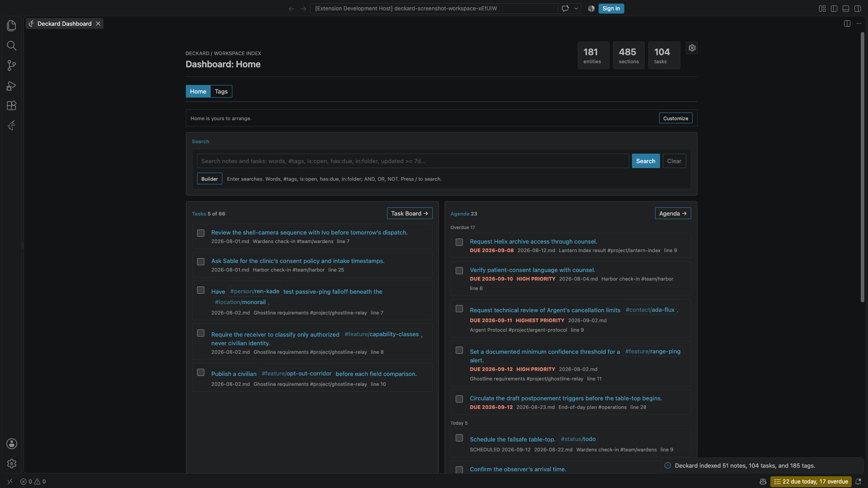The width and height of the screenshot is (868, 488).
Task: Open the Accounts menu icon
Action: 12,444
